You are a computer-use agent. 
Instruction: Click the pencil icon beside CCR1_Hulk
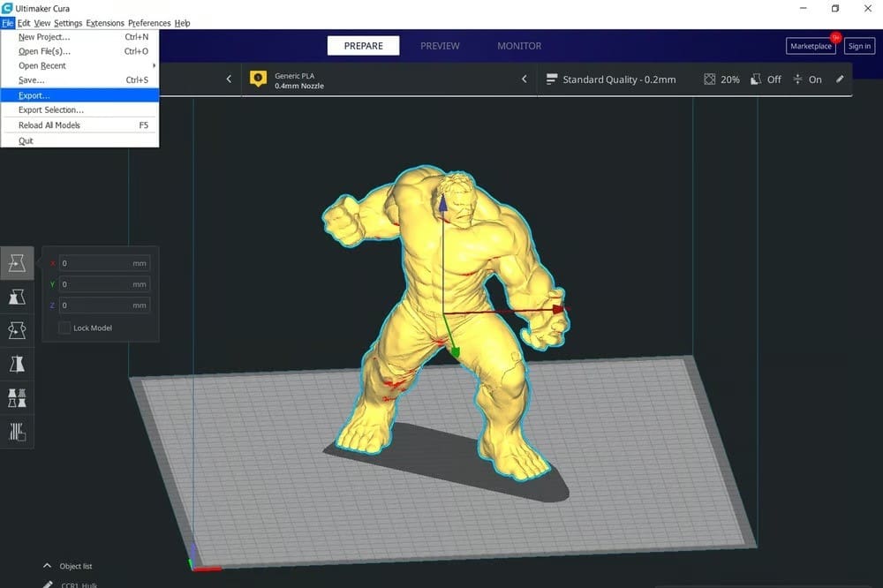click(x=49, y=584)
